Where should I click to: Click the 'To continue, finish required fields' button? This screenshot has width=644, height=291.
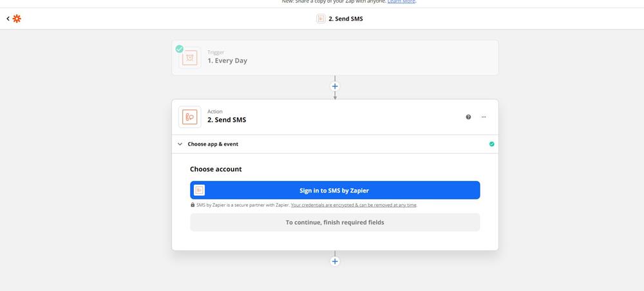[335, 222]
